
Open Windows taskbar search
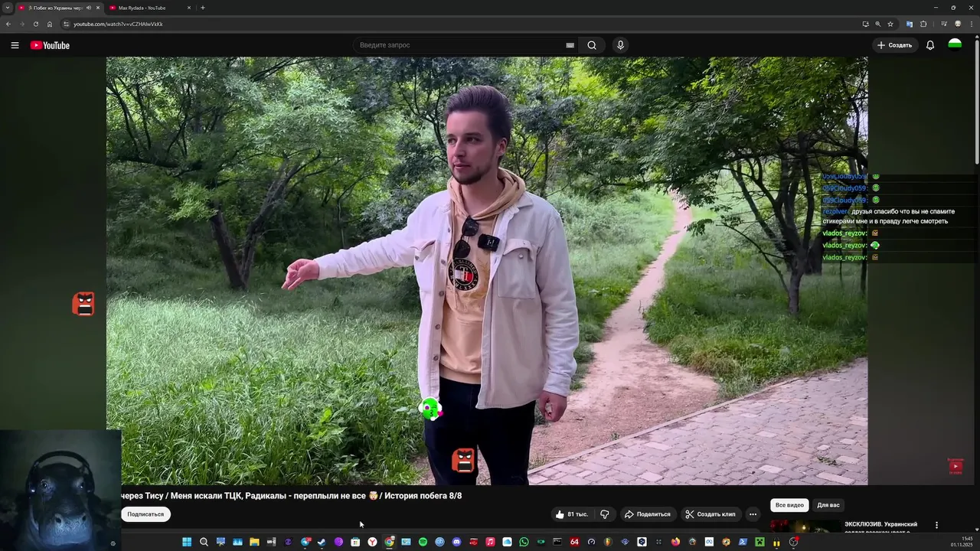(204, 542)
